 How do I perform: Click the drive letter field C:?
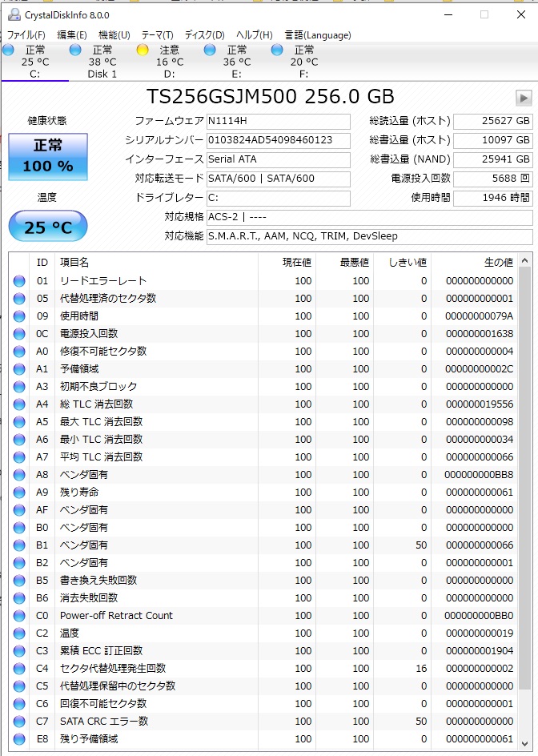tap(278, 198)
